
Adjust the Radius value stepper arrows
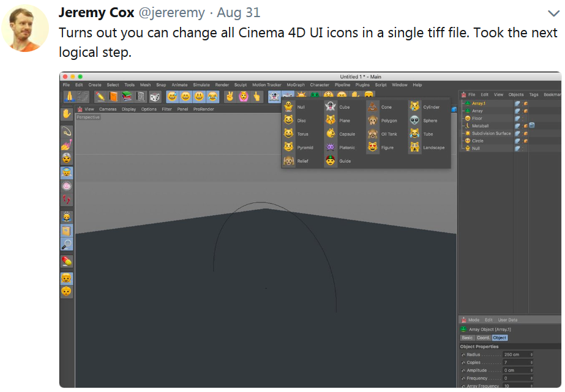tap(531, 355)
